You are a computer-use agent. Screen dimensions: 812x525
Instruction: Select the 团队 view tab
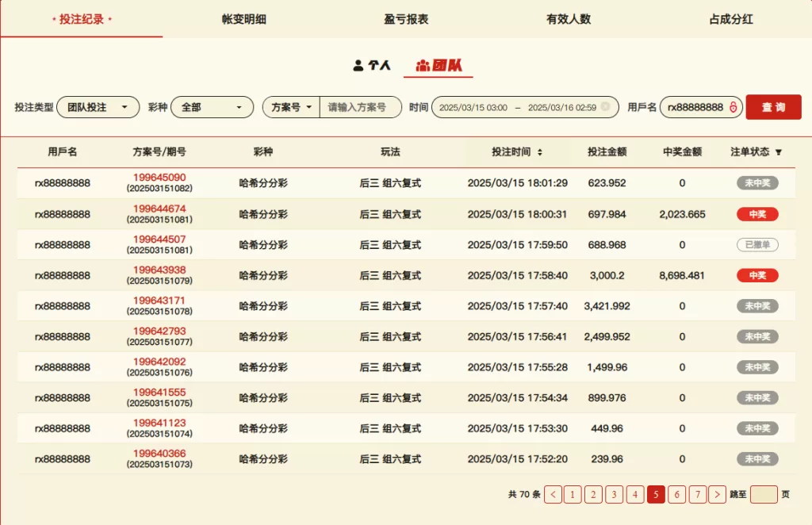point(439,65)
